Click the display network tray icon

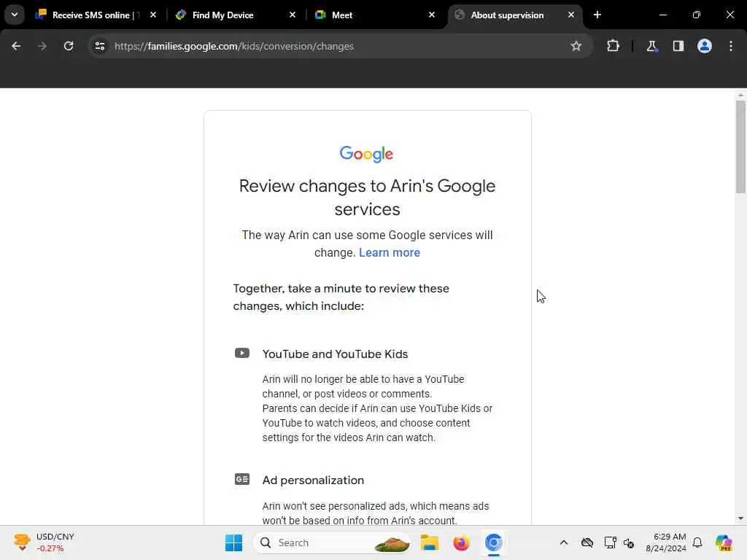coord(610,542)
